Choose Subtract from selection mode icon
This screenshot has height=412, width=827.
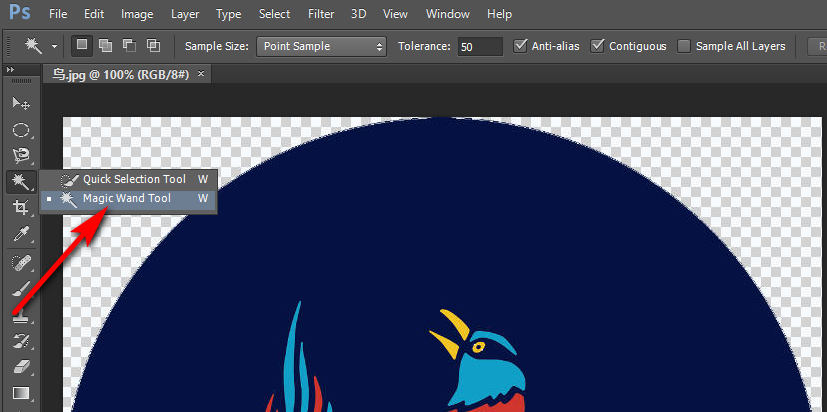129,46
